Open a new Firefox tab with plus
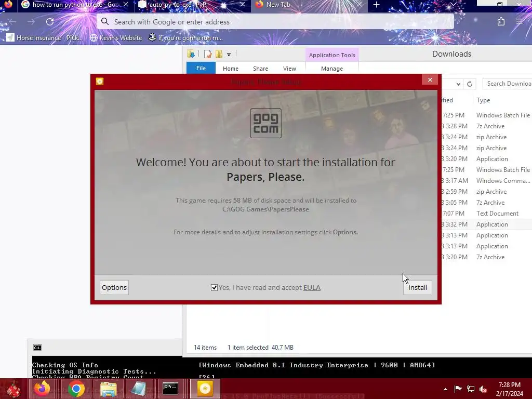Viewport: 532px width, 399px height. 376,5
